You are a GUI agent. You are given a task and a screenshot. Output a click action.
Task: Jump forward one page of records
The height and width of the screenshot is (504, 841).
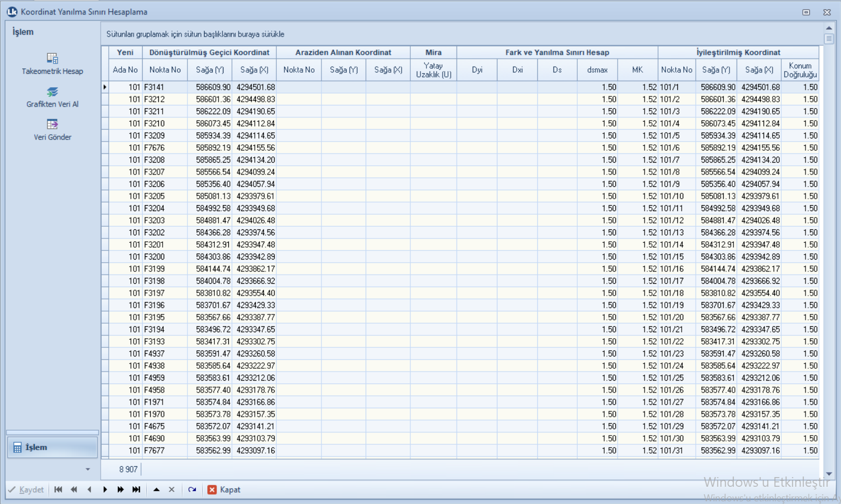[121, 489]
